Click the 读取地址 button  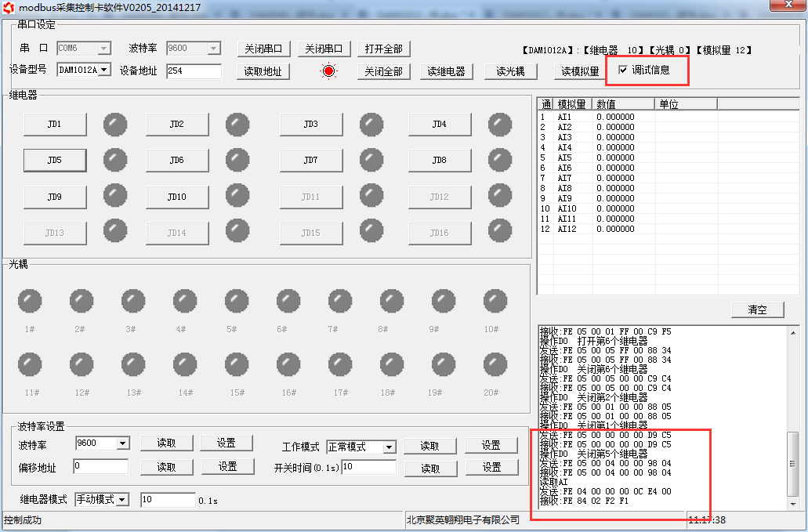click(263, 71)
